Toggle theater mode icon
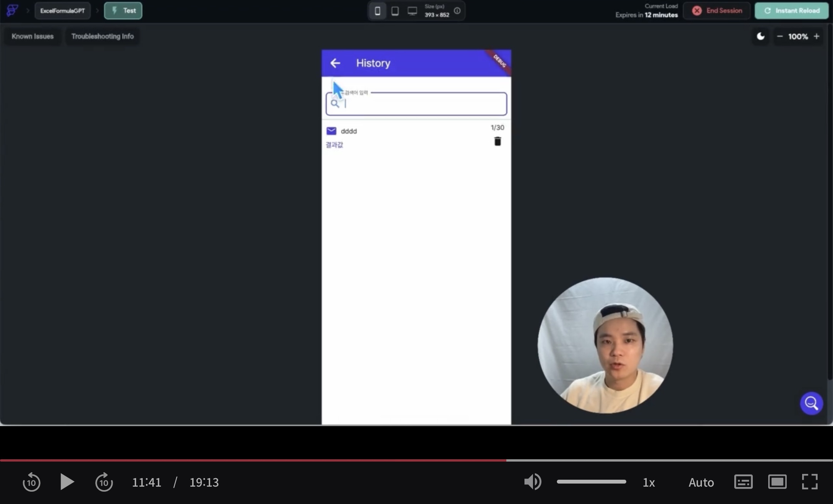The image size is (833, 504). tap(777, 482)
